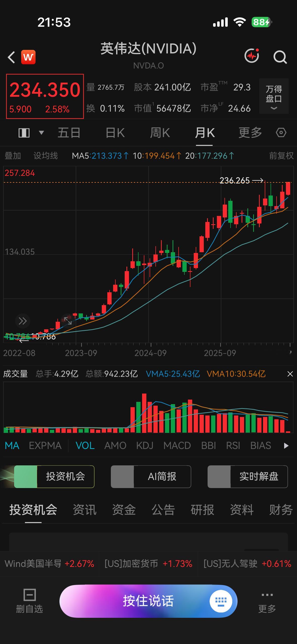Select AMO sub indicator
Screen dimensions: 297x644
pyautogui.click(x=115, y=446)
